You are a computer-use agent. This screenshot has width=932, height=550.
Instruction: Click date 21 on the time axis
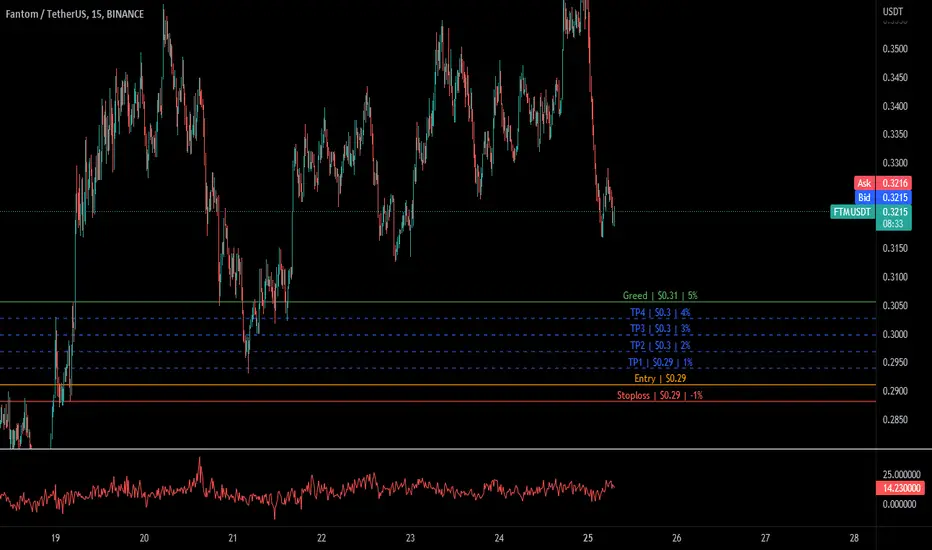pyautogui.click(x=232, y=538)
